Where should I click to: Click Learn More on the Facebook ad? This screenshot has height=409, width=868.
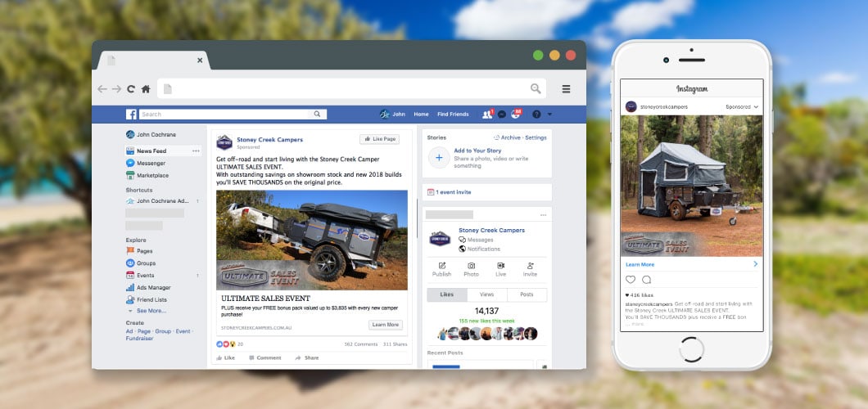point(386,325)
